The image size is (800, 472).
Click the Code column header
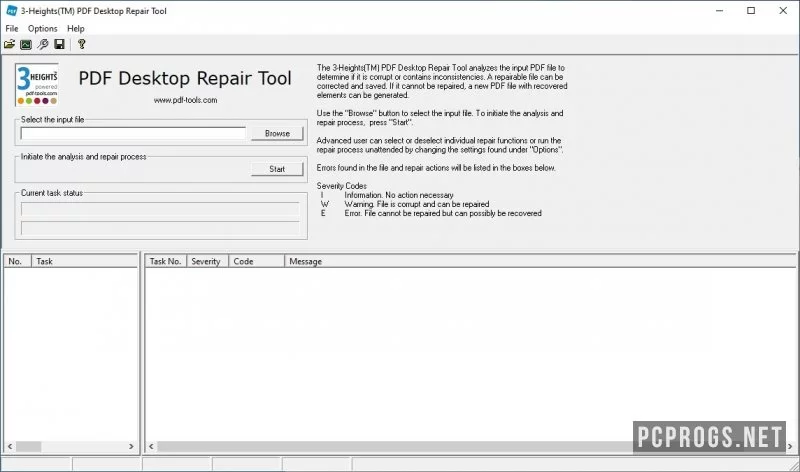[257, 261]
